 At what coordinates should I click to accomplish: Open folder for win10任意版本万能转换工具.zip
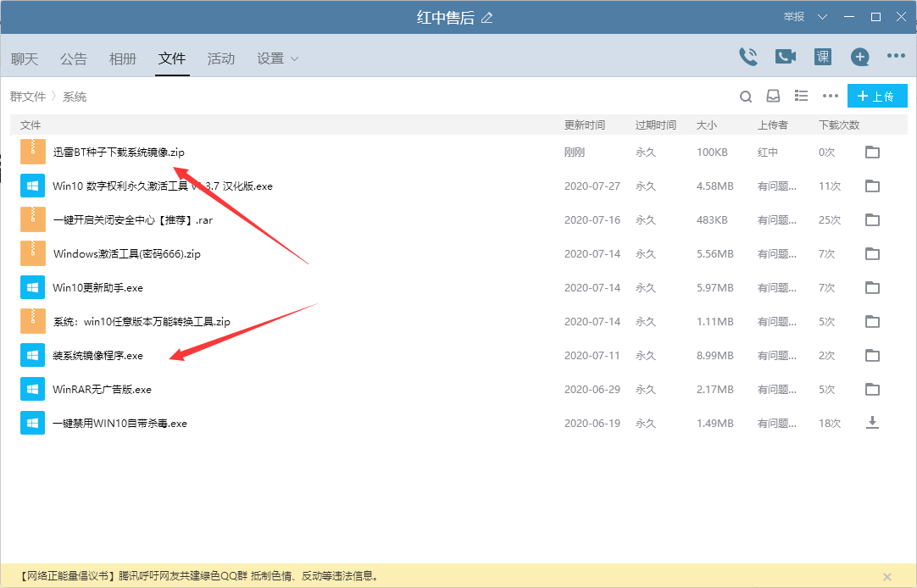(x=873, y=321)
